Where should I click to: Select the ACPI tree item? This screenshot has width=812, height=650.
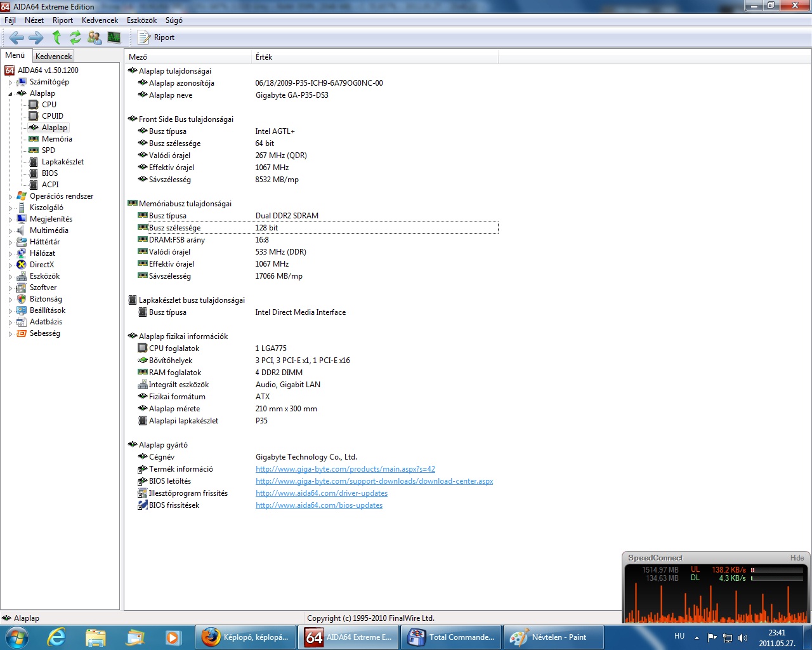point(50,185)
